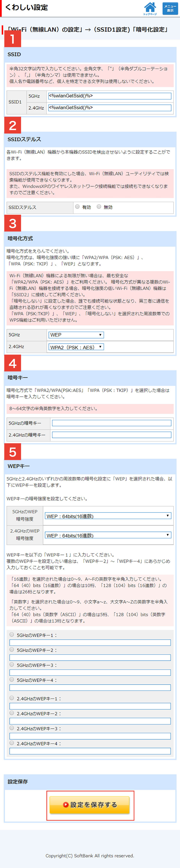Click the 5GHz WEP key 4 text field
Screen dimensions: 180x868
click(x=90, y=687)
